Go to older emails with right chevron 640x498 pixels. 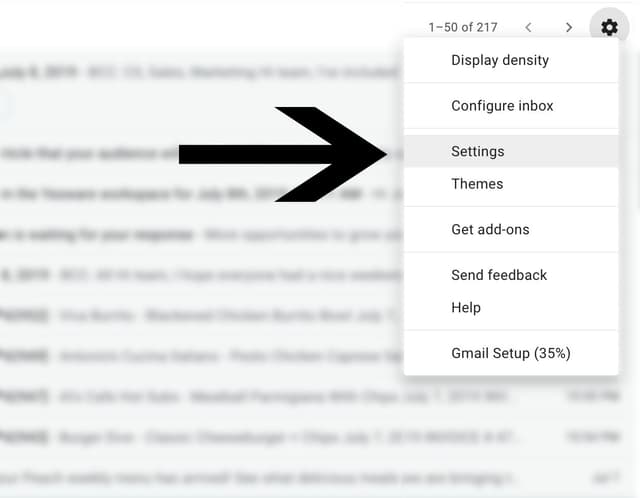click(569, 27)
